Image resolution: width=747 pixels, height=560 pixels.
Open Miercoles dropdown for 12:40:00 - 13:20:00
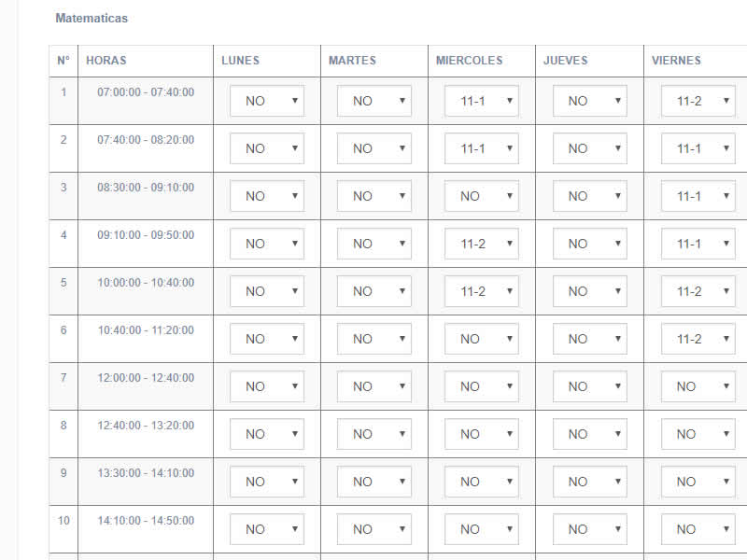[482, 434]
